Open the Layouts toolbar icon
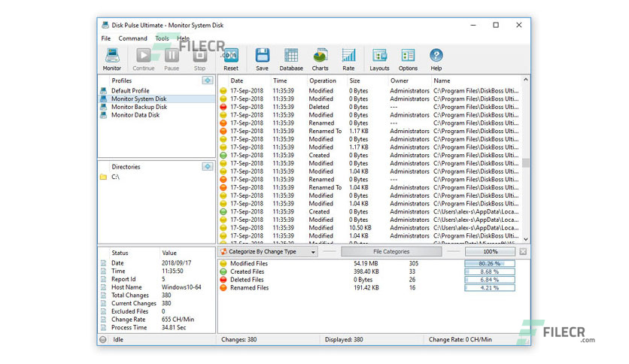This screenshot has width=629, height=364. pos(379,59)
